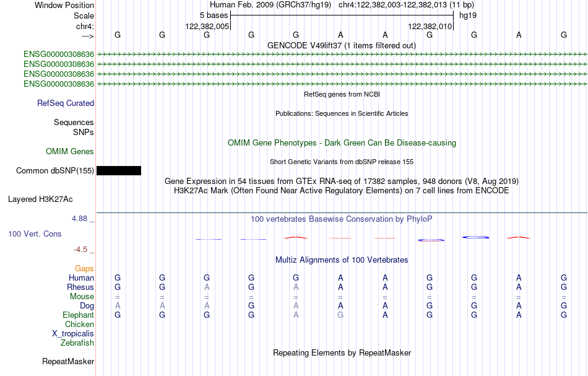Image resolution: width=588 pixels, height=376 pixels.
Task: Open Publications: Sequences in Scientific Articles title
Action: click(x=342, y=113)
